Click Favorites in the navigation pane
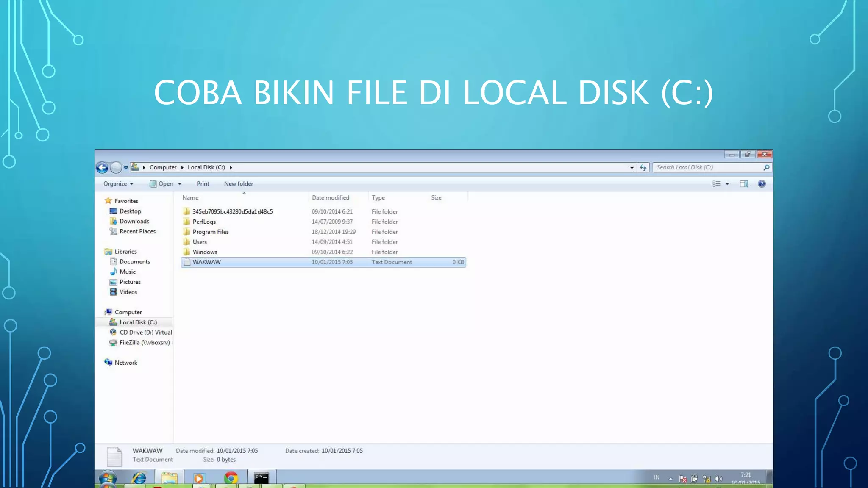This screenshot has width=868, height=488. [x=126, y=201]
